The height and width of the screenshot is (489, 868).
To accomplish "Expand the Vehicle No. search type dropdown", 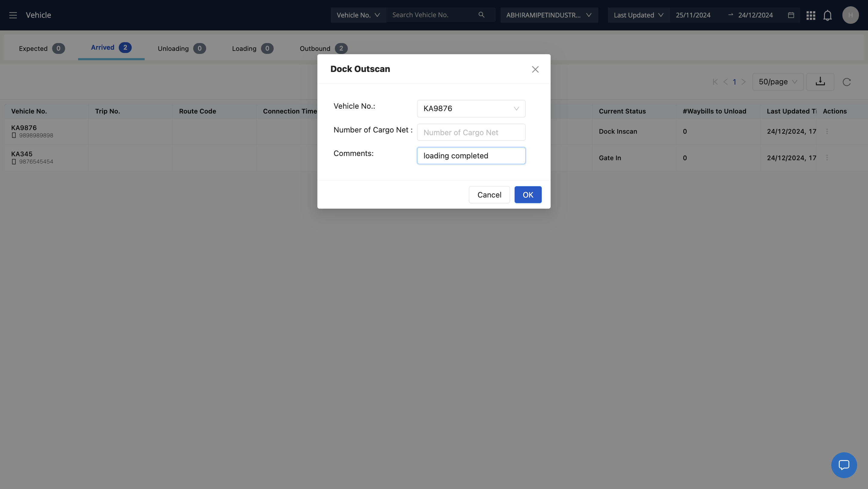I will coord(358,15).
